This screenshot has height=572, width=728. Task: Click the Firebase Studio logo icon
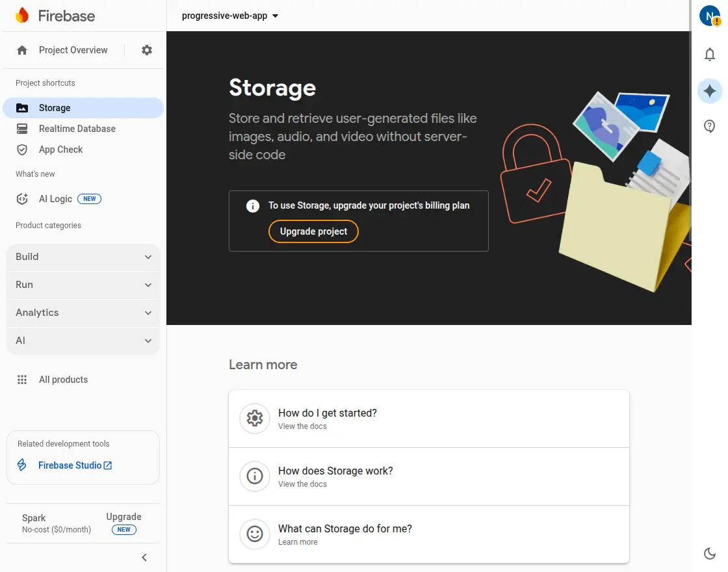(x=22, y=465)
